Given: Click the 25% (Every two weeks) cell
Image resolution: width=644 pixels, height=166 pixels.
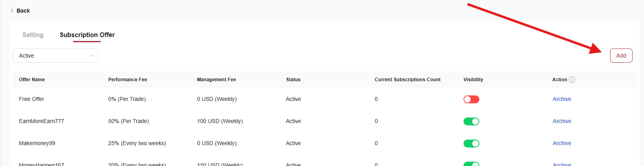Looking at the screenshot, I should [137, 143].
